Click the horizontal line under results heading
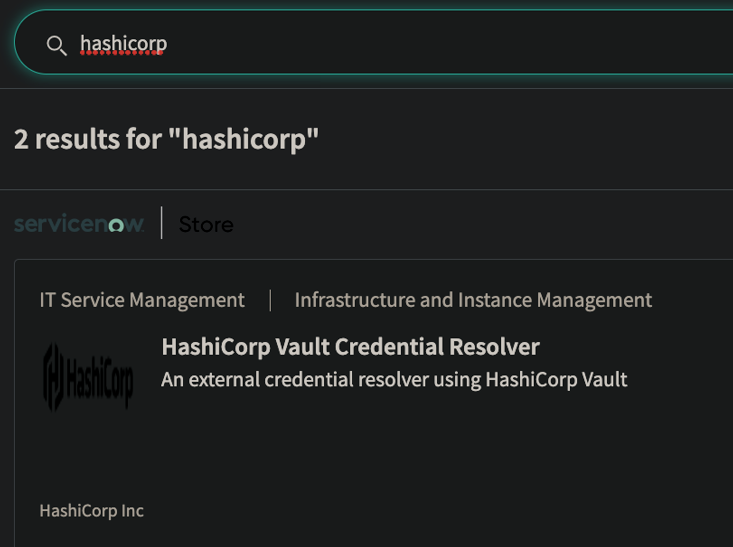The width and height of the screenshot is (733, 547). [x=366, y=189]
